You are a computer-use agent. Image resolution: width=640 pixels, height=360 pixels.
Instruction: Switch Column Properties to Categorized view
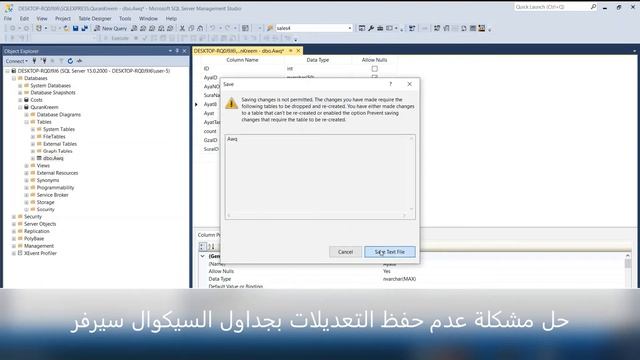(x=202, y=246)
